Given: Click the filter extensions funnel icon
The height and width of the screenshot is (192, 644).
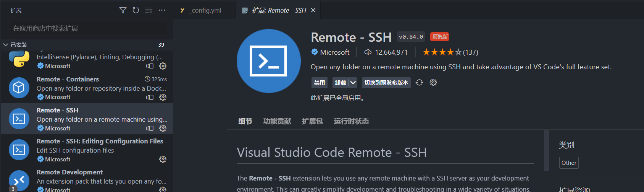Looking at the screenshot, I should (123, 10).
